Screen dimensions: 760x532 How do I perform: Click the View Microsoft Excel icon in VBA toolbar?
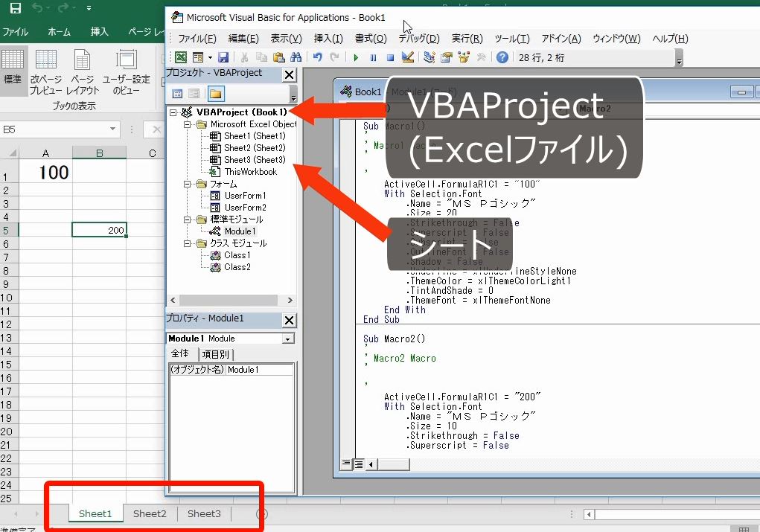click(181, 57)
